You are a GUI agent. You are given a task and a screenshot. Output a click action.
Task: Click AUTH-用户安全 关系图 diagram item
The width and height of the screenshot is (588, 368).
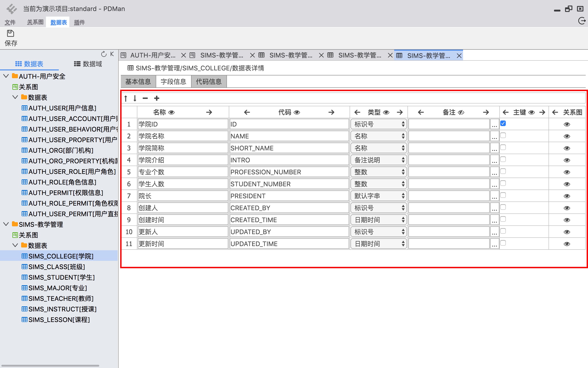click(x=25, y=87)
